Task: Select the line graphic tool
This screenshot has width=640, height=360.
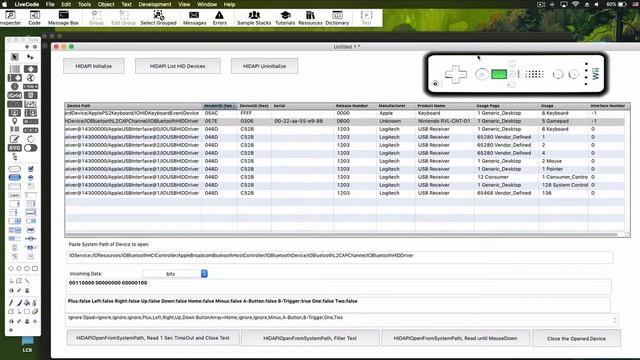Action: (x=27, y=281)
